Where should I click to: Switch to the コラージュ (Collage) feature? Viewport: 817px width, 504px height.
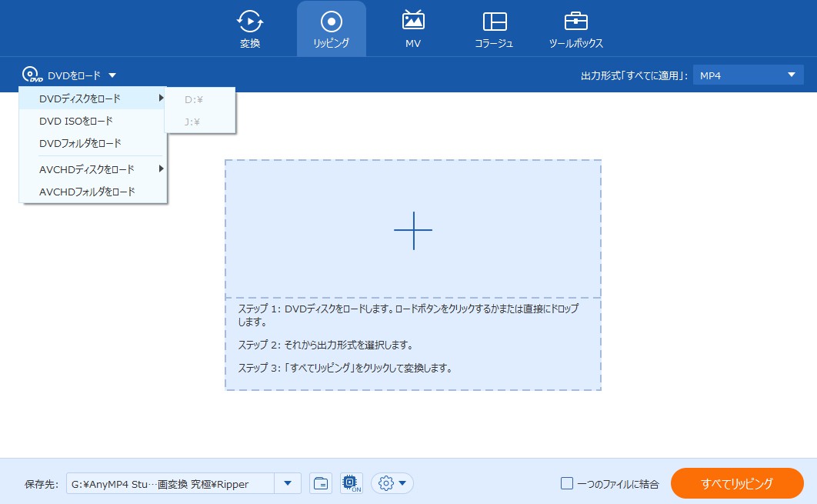point(494,28)
